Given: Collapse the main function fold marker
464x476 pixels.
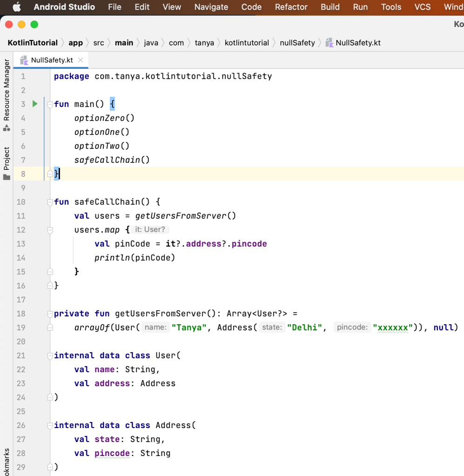Looking at the screenshot, I should (50, 105).
